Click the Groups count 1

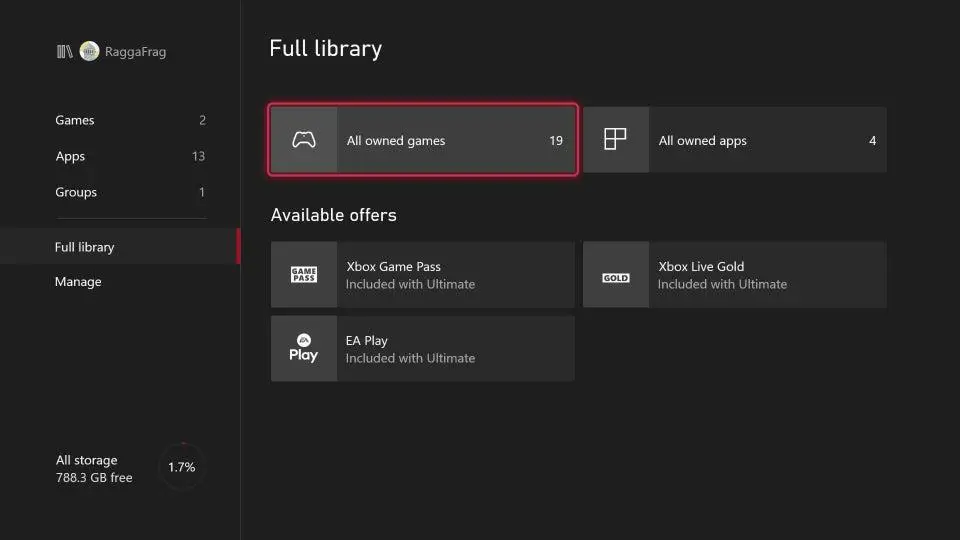pyautogui.click(x=202, y=192)
